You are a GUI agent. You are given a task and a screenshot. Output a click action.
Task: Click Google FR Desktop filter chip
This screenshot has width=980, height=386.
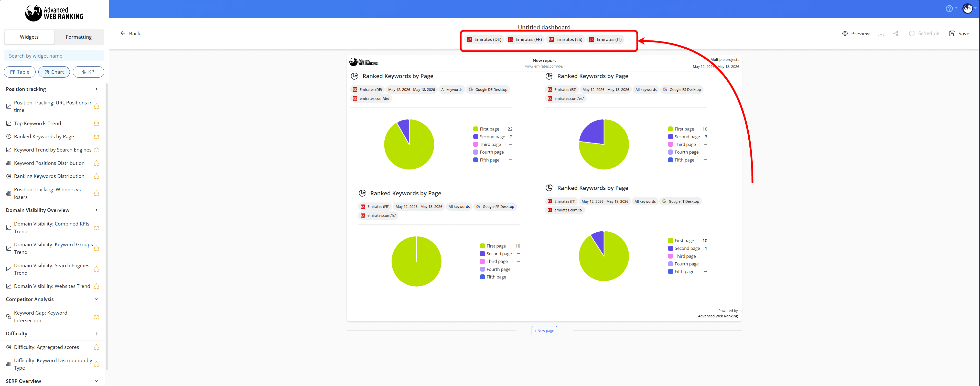(495, 207)
